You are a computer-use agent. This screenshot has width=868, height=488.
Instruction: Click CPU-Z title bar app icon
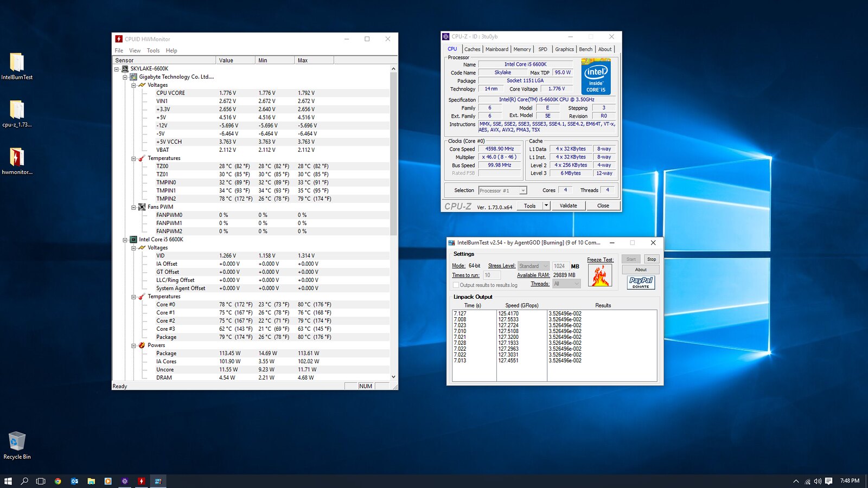tap(446, 36)
